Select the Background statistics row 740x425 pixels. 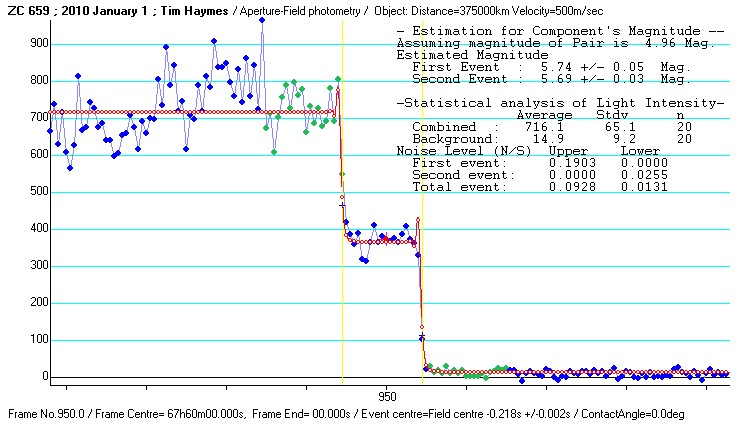click(542, 139)
